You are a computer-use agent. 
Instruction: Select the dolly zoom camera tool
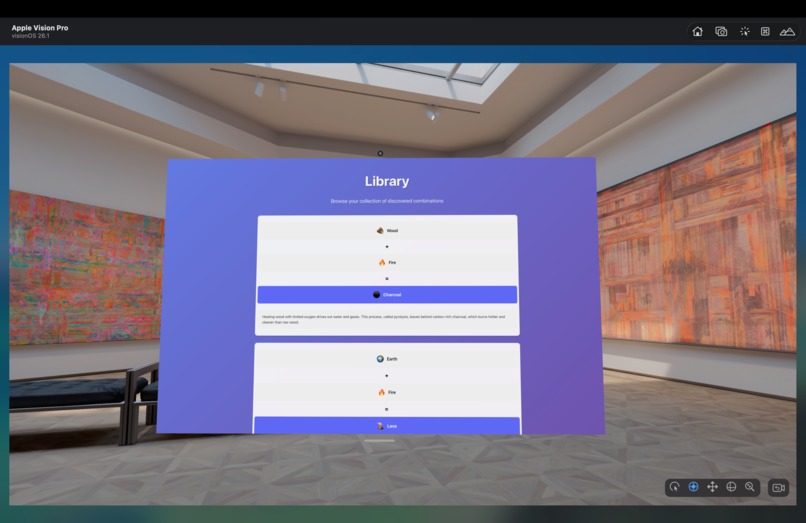(750, 486)
